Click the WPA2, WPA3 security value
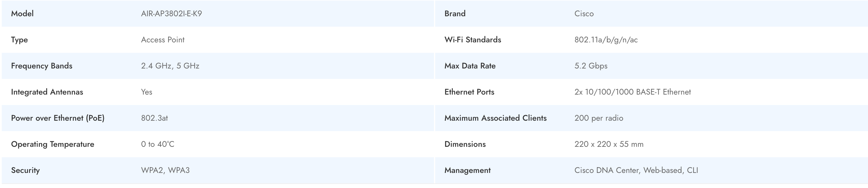Image resolution: width=868 pixels, height=188 pixels. tap(165, 170)
